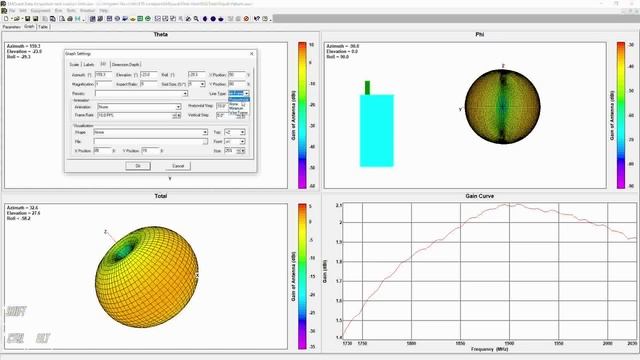Click the yellow dish-shaped toolbar icon

(133, 19)
